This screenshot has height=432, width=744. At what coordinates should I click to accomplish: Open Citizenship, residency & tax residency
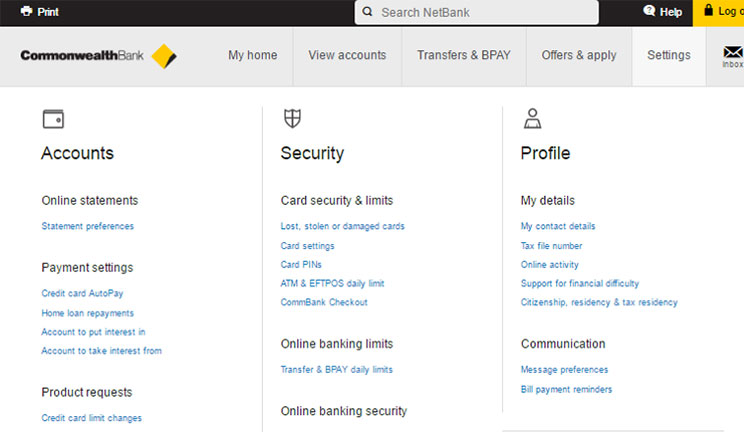point(599,302)
